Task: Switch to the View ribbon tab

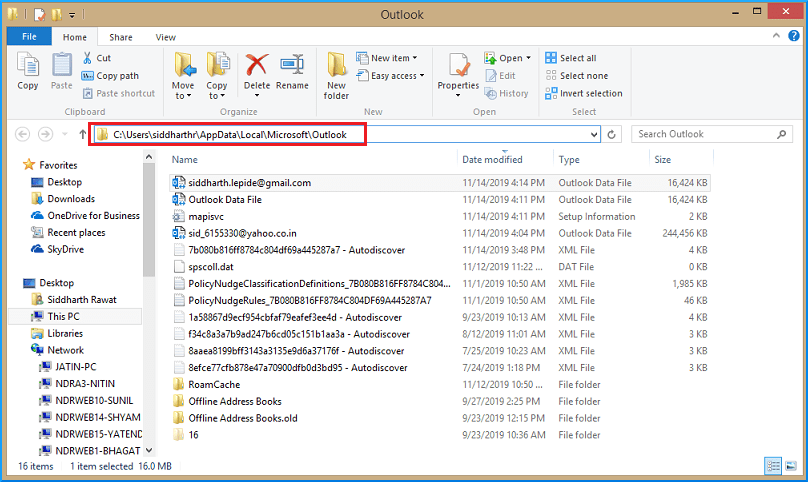Action: point(165,37)
